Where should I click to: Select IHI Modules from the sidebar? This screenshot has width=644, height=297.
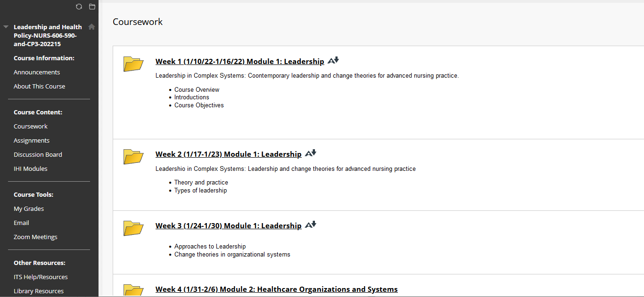[x=31, y=169]
